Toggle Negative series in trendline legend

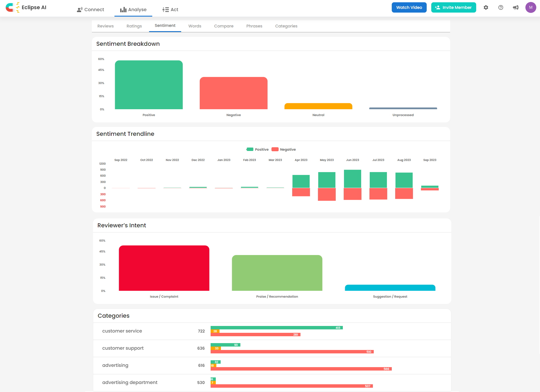click(x=284, y=149)
